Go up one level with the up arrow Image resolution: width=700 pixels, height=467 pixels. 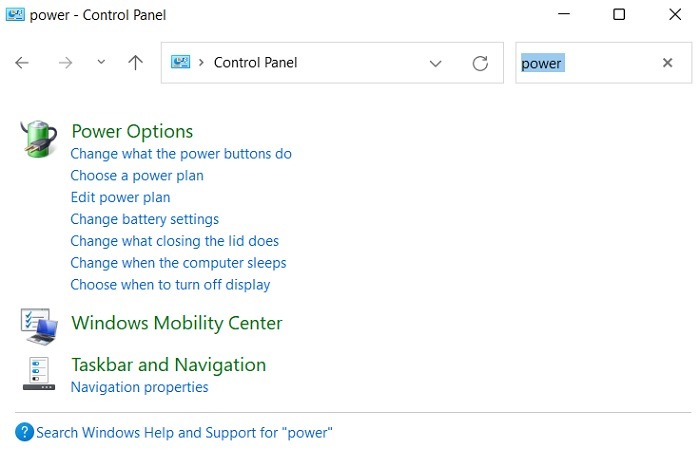[136, 63]
